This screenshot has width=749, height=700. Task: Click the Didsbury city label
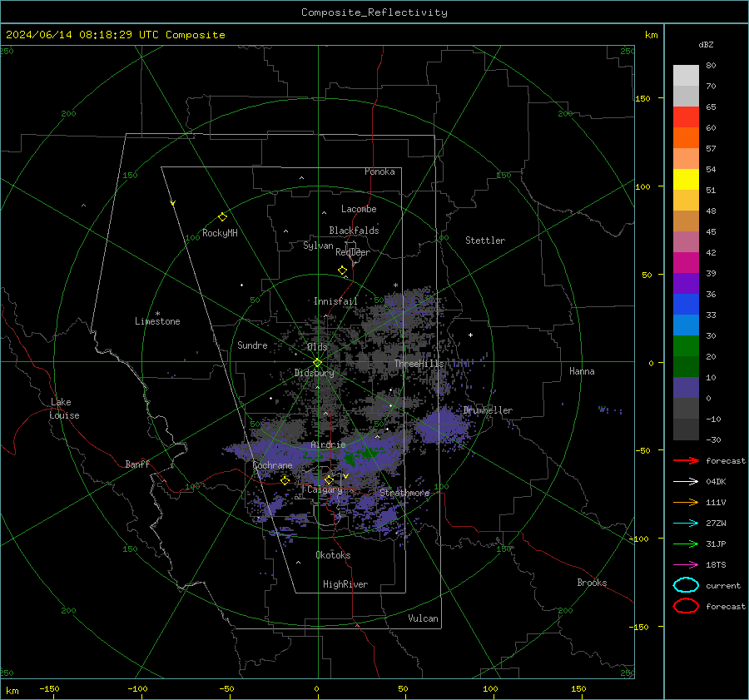point(314,373)
